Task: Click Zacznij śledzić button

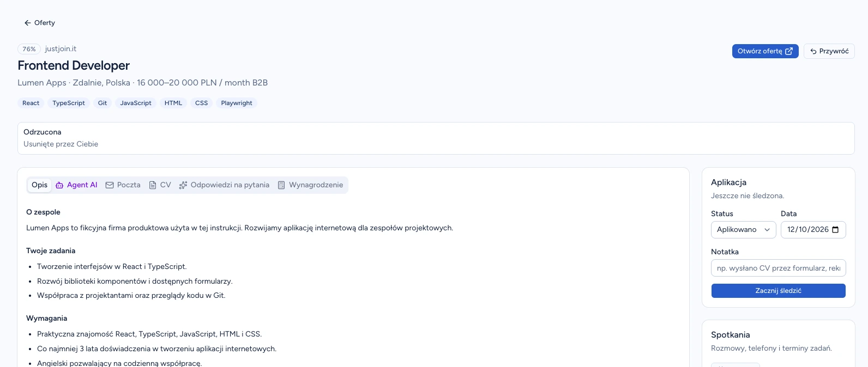Action: pos(778,291)
